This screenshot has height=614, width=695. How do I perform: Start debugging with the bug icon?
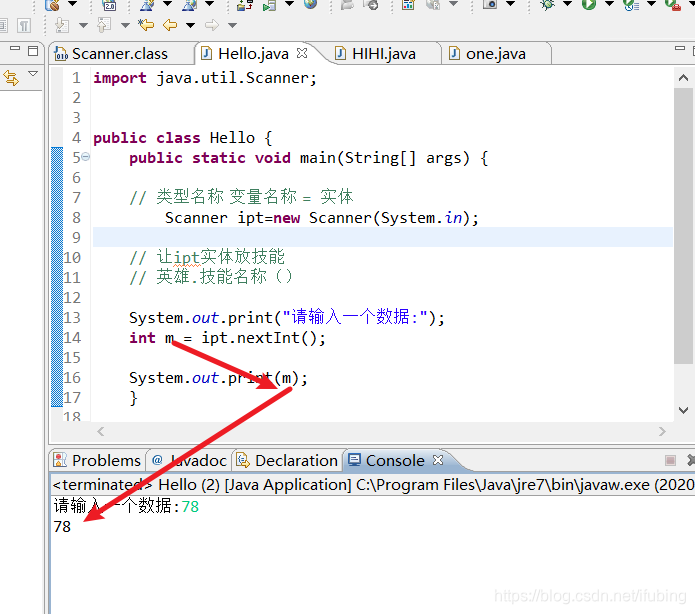tap(548, 4)
